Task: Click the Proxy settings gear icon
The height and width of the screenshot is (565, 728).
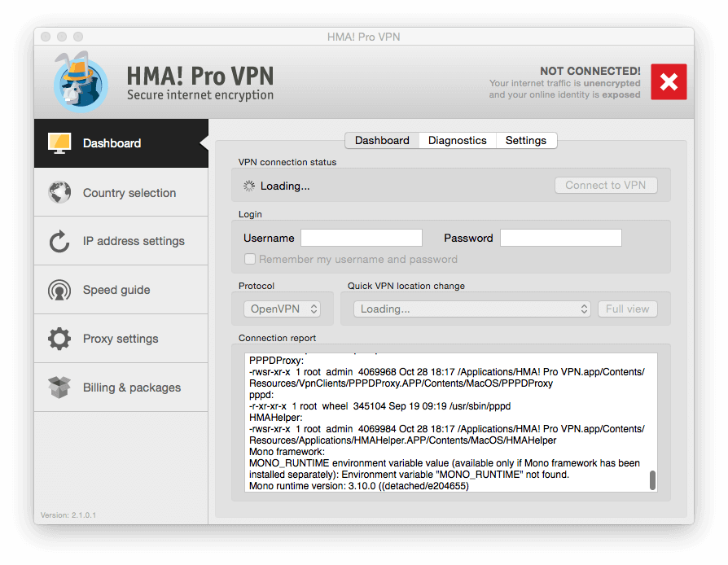Action: pos(59,339)
